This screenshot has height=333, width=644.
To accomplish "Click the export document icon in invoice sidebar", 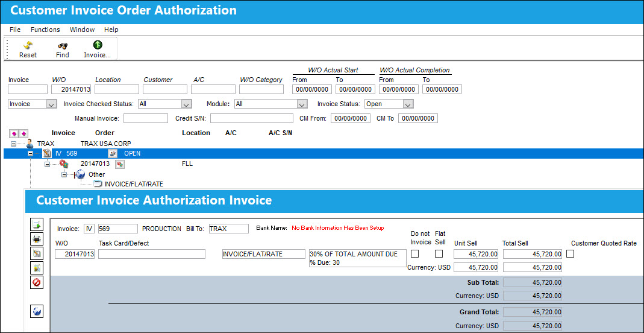I will tap(37, 224).
